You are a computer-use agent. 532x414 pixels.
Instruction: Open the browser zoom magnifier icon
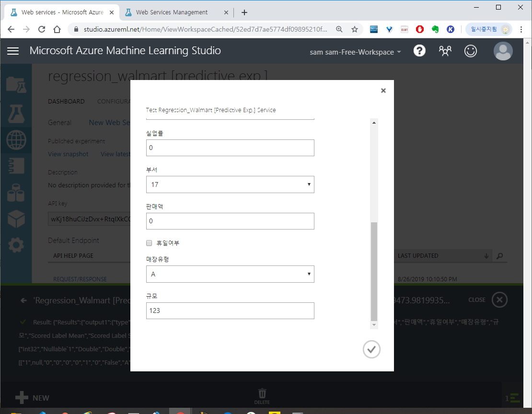tap(339, 29)
